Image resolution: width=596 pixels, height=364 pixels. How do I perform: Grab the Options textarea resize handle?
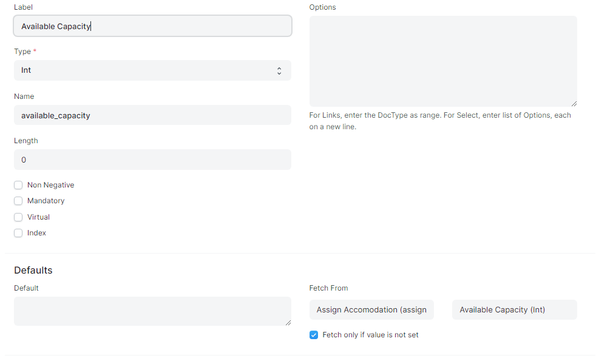[x=574, y=104]
